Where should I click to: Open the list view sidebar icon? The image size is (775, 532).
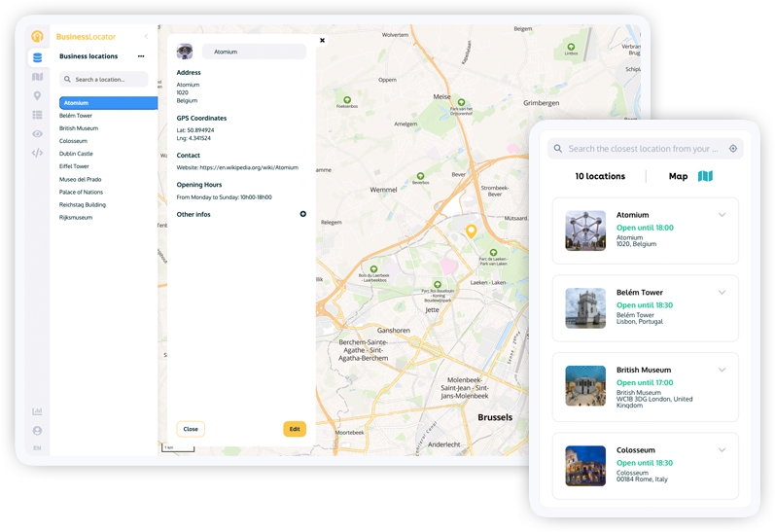(37, 115)
